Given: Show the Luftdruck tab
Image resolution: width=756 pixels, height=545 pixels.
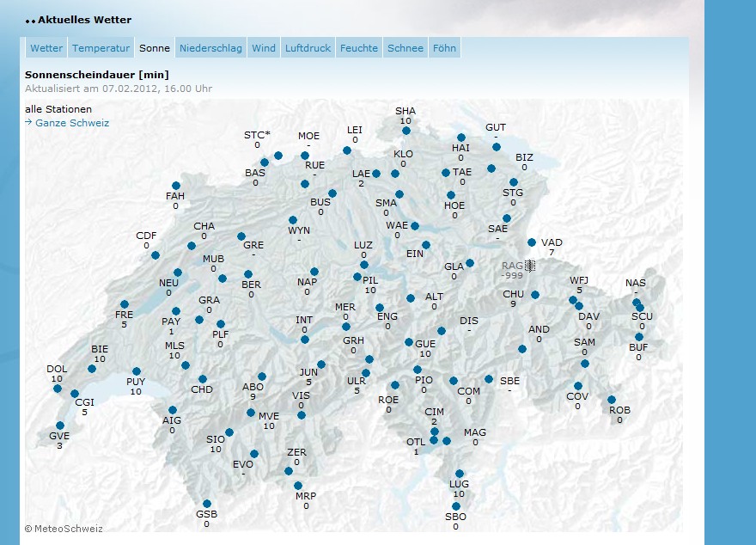Looking at the screenshot, I should tap(308, 48).
